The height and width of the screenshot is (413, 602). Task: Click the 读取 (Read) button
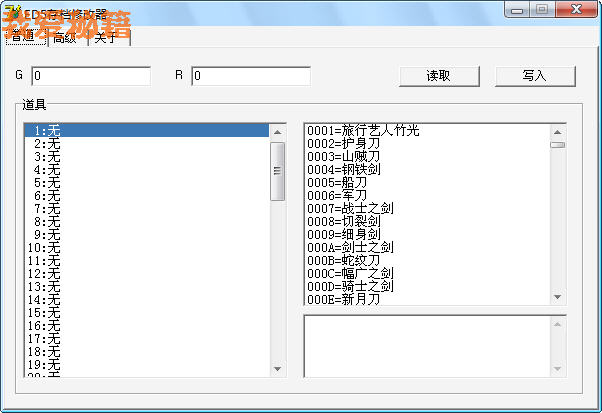coord(438,76)
